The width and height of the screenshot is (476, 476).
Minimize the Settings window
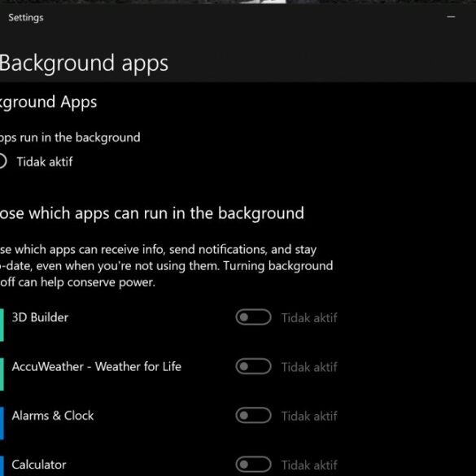[x=451, y=17]
